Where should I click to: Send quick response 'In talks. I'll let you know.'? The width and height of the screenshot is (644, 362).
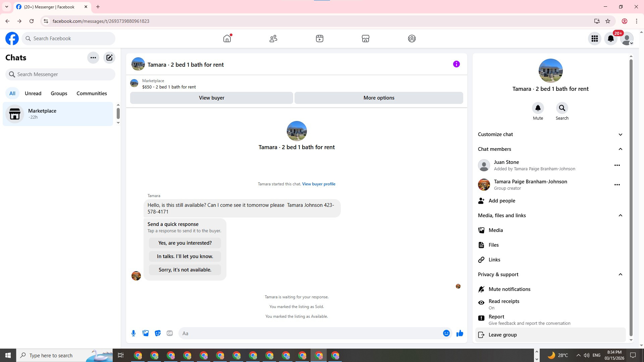coord(185,256)
